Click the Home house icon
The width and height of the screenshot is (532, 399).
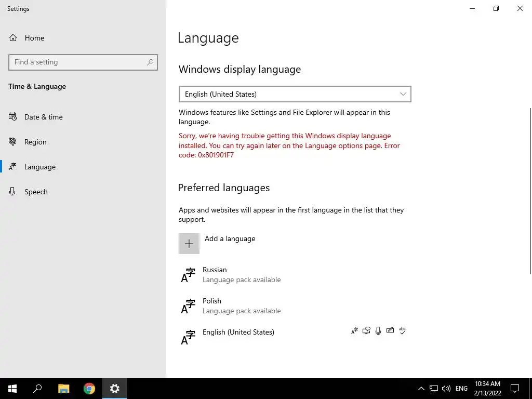click(13, 37)
